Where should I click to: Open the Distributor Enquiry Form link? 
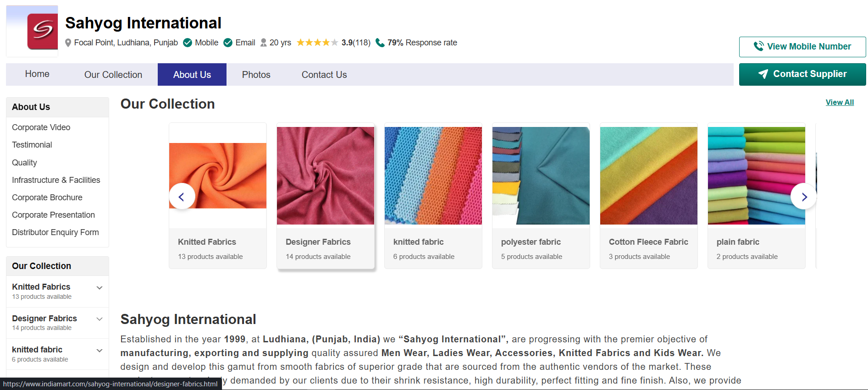(55, 232)
